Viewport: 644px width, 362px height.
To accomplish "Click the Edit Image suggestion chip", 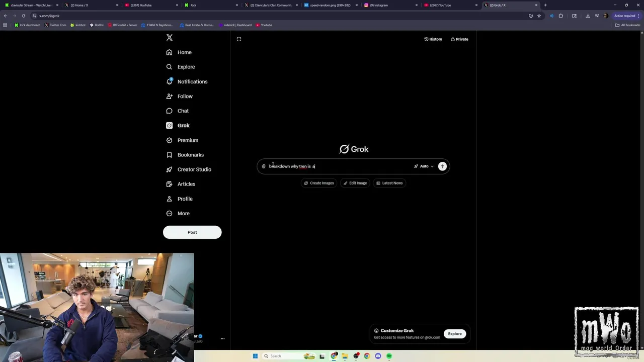I will pos(355,183).
